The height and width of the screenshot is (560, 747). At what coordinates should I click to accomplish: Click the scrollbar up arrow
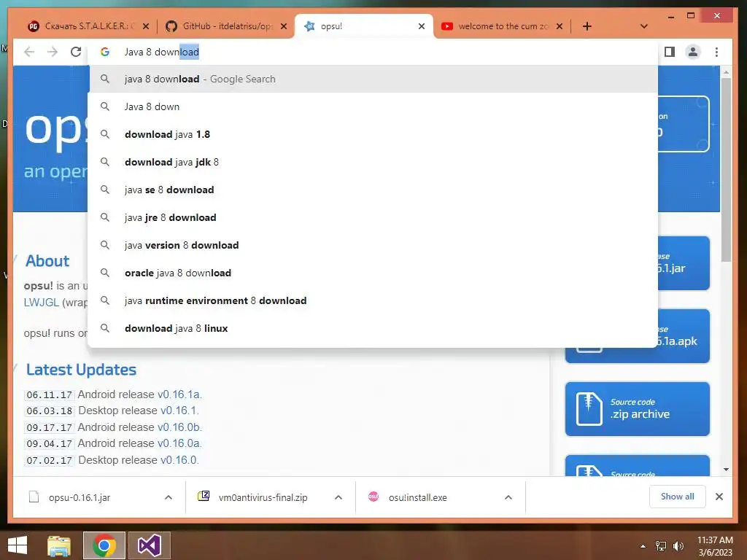pyautogui.click(x=726, y=72)
